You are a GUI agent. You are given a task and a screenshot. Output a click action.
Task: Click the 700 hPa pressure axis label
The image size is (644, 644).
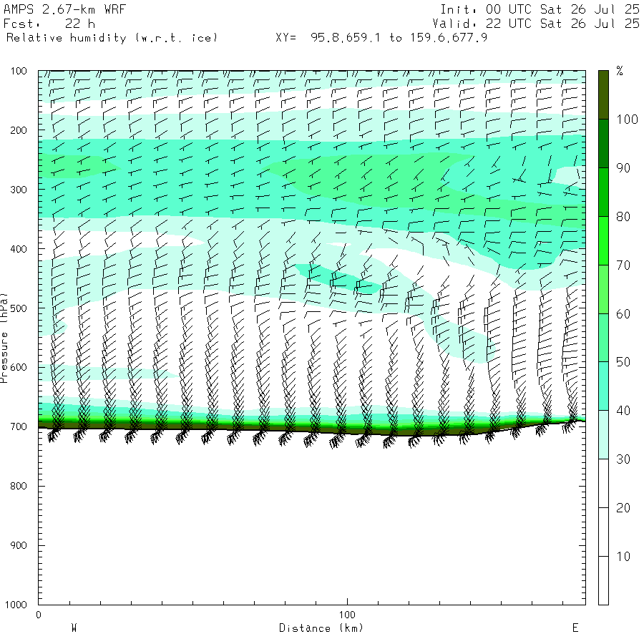tap(19, 427)
